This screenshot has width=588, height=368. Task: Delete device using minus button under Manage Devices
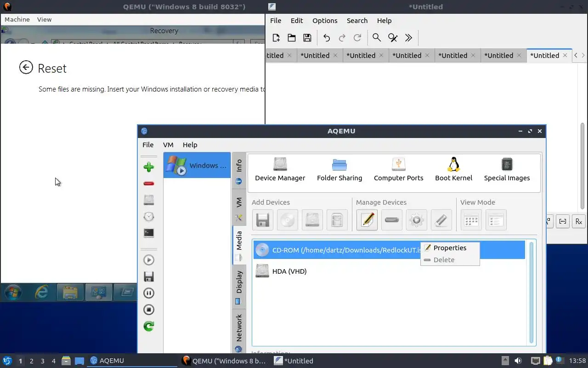point(391,220)
